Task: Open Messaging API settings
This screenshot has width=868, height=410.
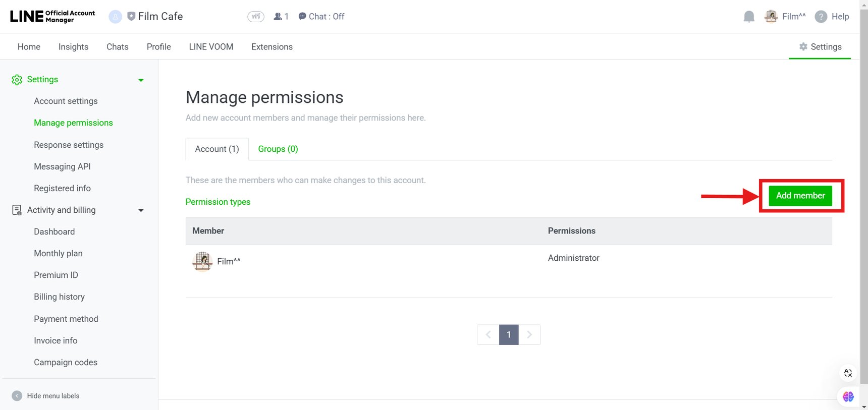Action: point(62,166)
